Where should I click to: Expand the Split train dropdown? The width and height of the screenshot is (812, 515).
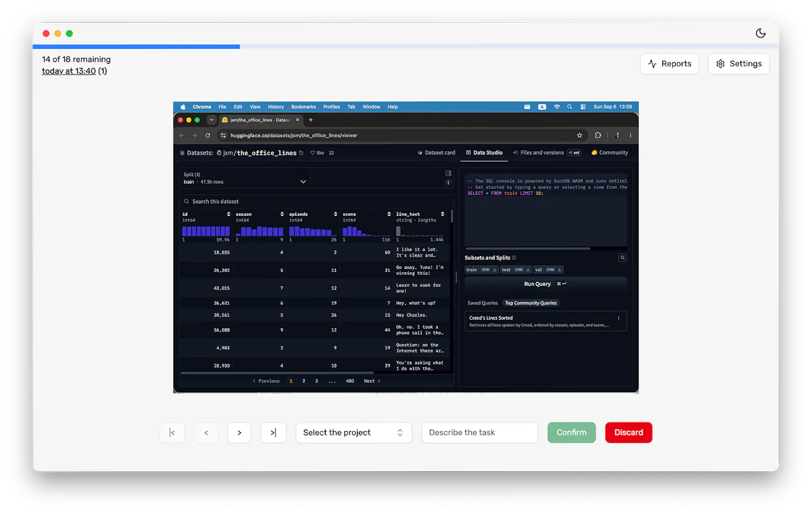click(x=245, y=178)
